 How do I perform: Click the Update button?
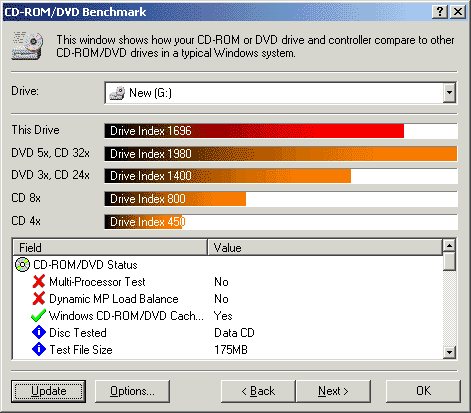pyautogui.click(x=48, y=391)
